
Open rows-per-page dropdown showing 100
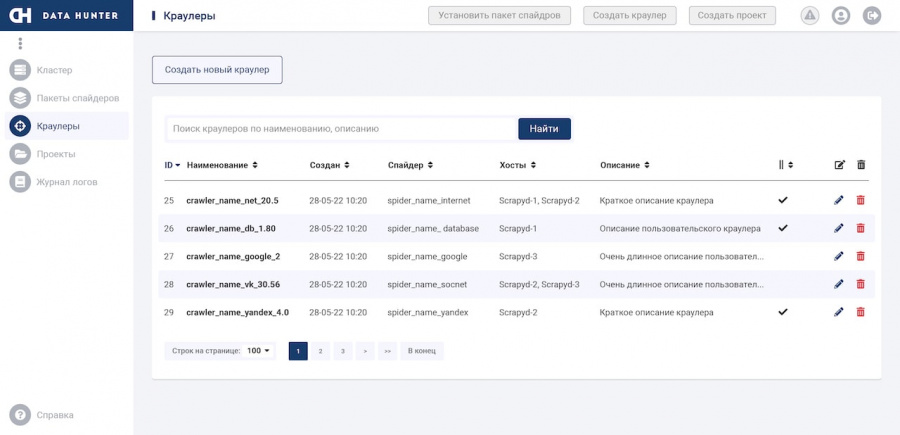(x=258, y=351)
